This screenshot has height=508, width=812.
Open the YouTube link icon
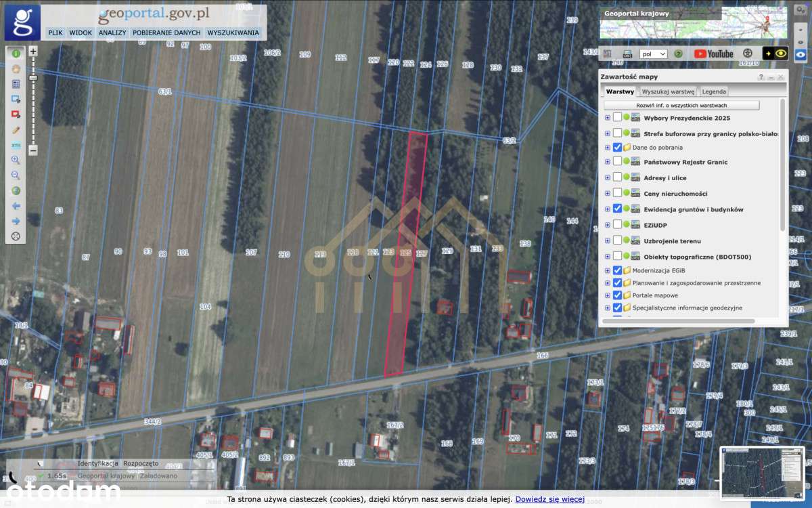[713, 54]
